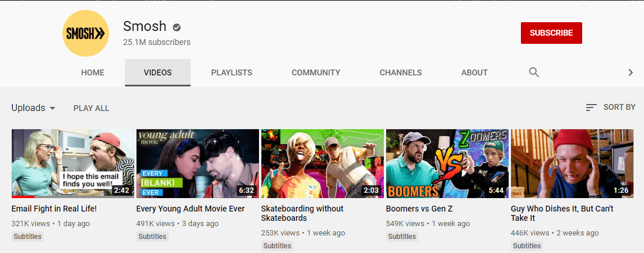Click the 6:32 duration badge
The image size is (644, 253).
coord(247,190)
